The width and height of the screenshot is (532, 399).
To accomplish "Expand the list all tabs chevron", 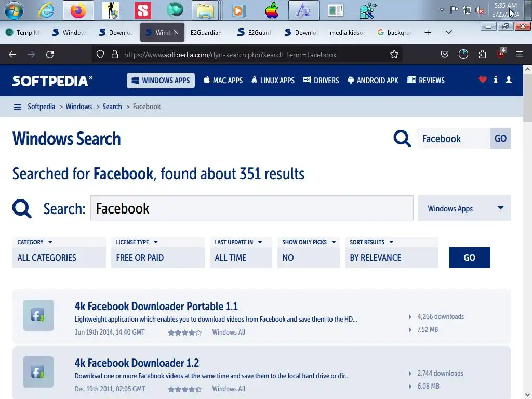I will coord(448,32).
